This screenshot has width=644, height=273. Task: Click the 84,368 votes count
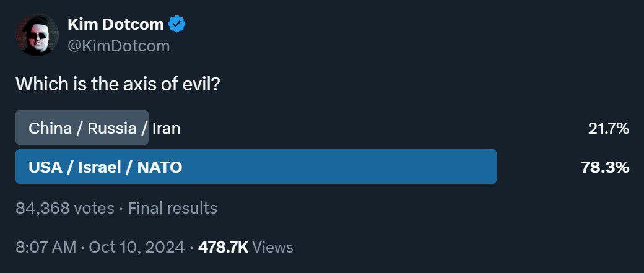pos(64,208)
